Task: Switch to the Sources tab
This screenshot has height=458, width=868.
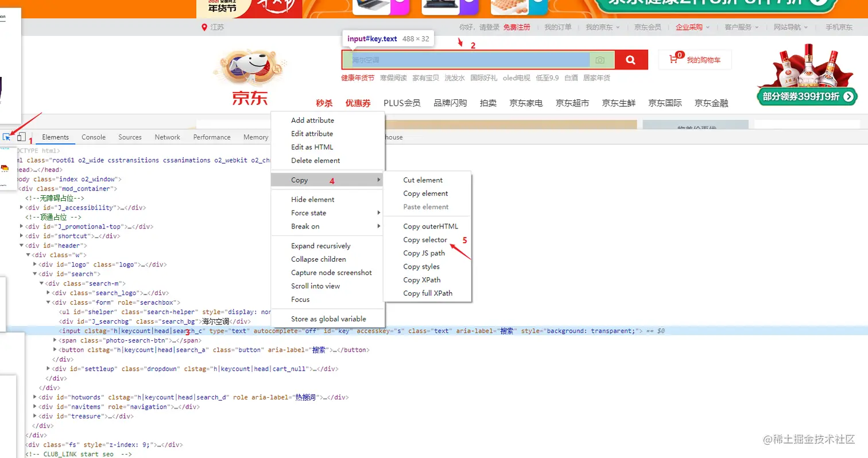Action: (130, 137)
